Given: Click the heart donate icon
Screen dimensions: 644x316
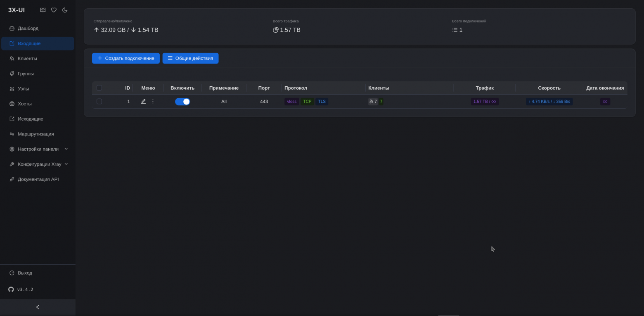Looking at the screenshot, I should 54,10.
